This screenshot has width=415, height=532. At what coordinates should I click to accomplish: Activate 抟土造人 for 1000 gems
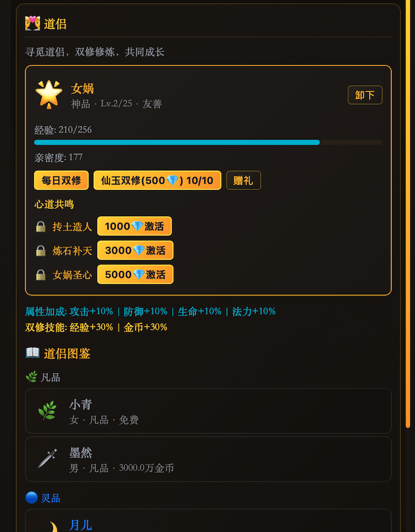134,226
